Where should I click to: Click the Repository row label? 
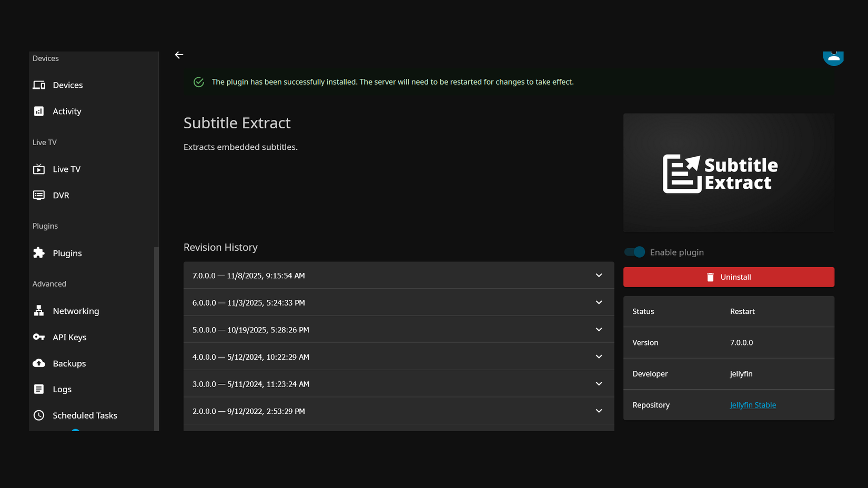coord(651,405)
